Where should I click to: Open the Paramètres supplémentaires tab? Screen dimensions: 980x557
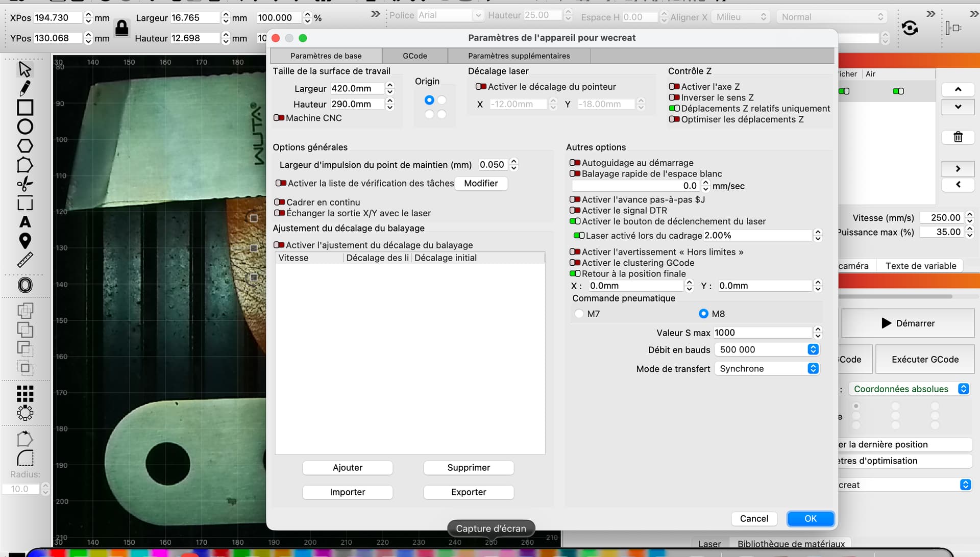(519, 56)
